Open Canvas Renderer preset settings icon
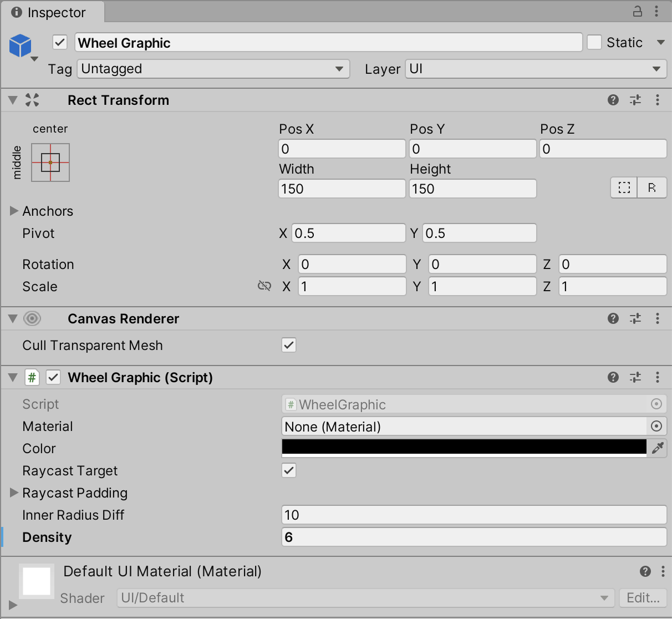Image resolution: width=672 pixels, height=619 pixels. point(635,318)
